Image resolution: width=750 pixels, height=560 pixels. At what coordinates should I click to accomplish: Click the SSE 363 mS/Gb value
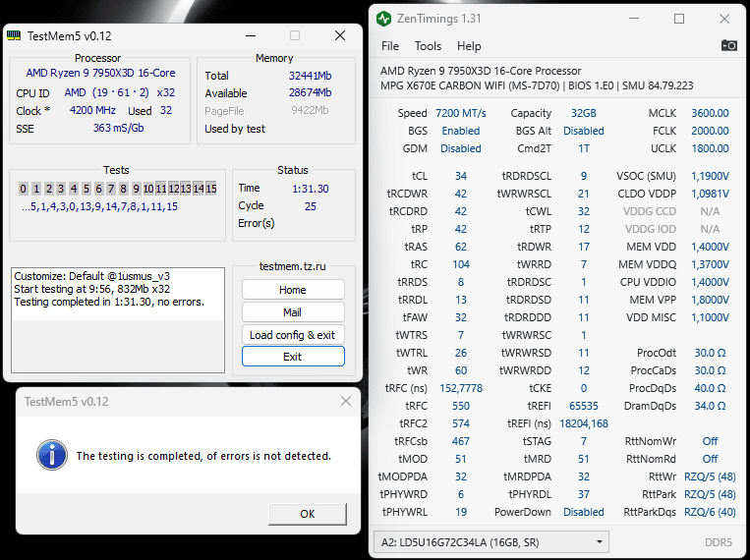tap(118, 128)
